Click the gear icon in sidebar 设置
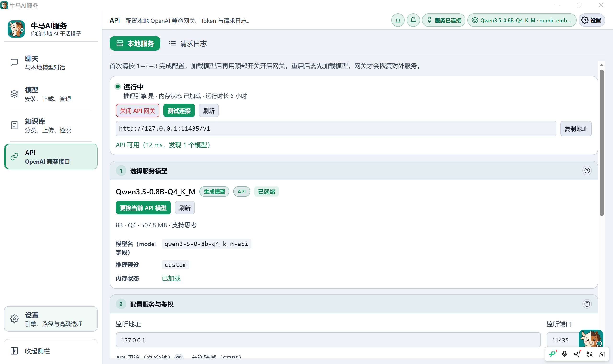Viewport: 613px width, 364px height. [14, 319]
